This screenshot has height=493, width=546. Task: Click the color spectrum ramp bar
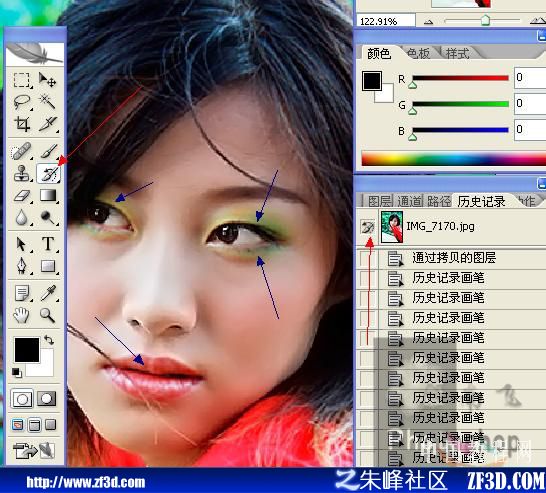pos(453,159)
